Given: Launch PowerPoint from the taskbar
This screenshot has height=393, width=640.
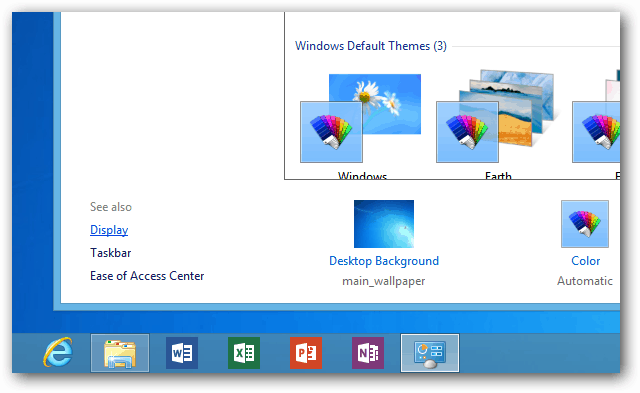Looking at the screenshot, I should tap(306, 353).
